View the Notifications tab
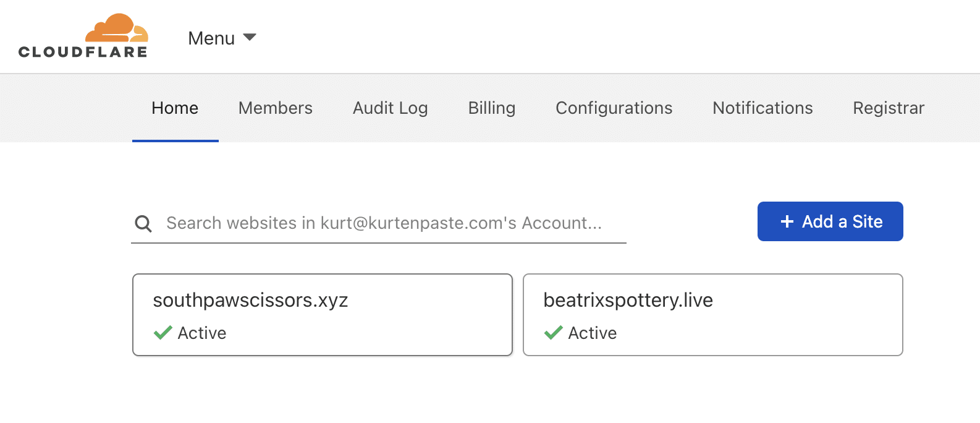This screenshot has height=423, width=980. click(762, 108)
